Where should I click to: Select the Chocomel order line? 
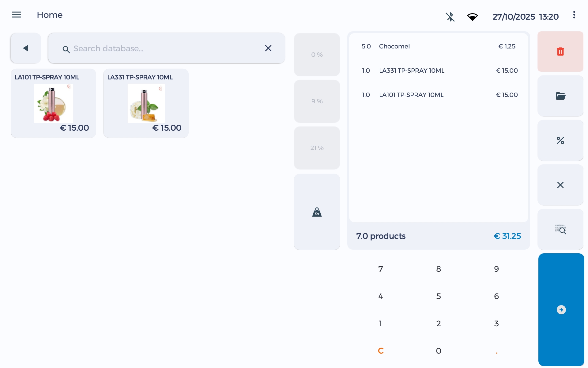[x=438, y=46]
